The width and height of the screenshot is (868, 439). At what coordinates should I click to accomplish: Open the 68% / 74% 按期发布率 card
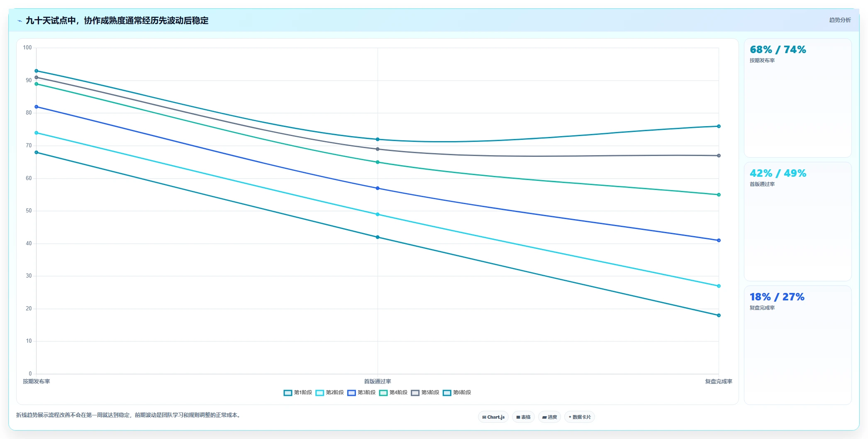click(797, 98)
